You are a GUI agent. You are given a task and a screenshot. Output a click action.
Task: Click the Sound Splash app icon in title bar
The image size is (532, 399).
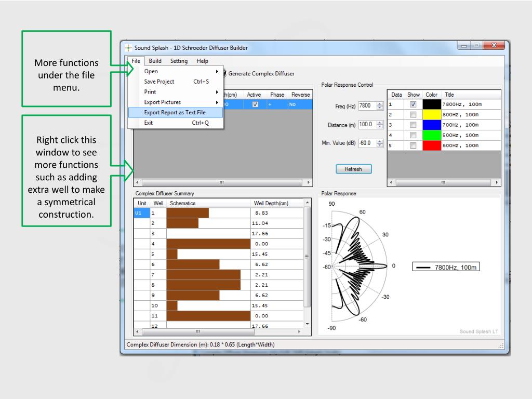pyautogui.click(x=128, y=48)
